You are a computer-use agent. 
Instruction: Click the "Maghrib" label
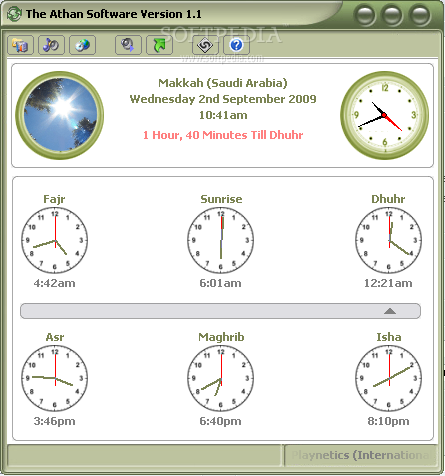(x=221, y=337)
